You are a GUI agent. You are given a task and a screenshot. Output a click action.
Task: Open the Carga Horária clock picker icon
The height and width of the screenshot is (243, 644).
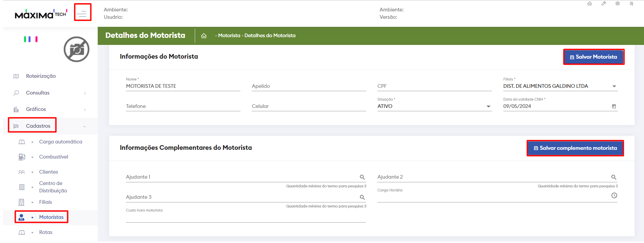point(614,195)
